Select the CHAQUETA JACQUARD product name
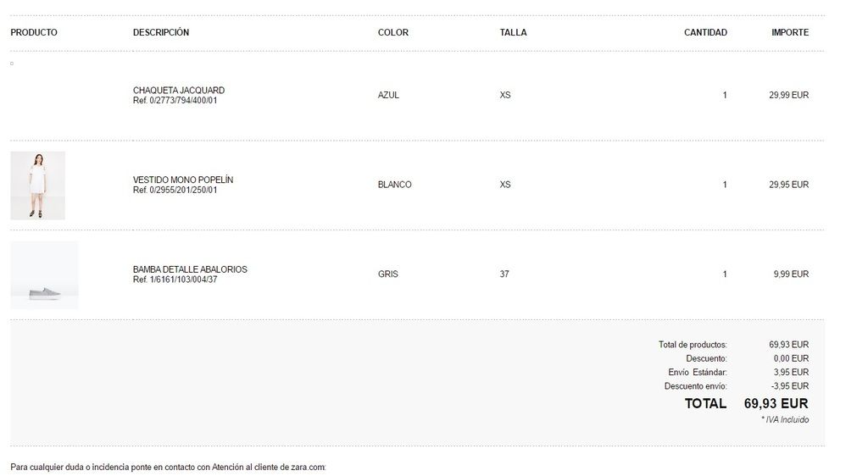Screen dimensions: 868x476 (x=179, y=91)
